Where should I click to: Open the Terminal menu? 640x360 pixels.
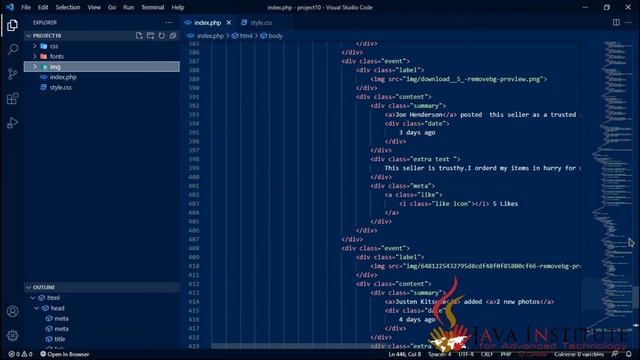coord(152,7)
